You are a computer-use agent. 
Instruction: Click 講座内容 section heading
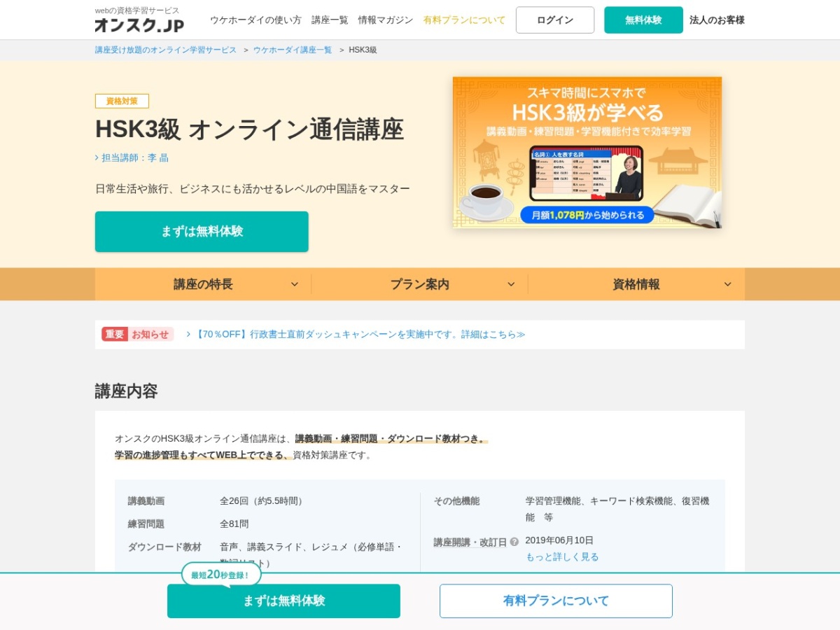[x=127, y=391]
